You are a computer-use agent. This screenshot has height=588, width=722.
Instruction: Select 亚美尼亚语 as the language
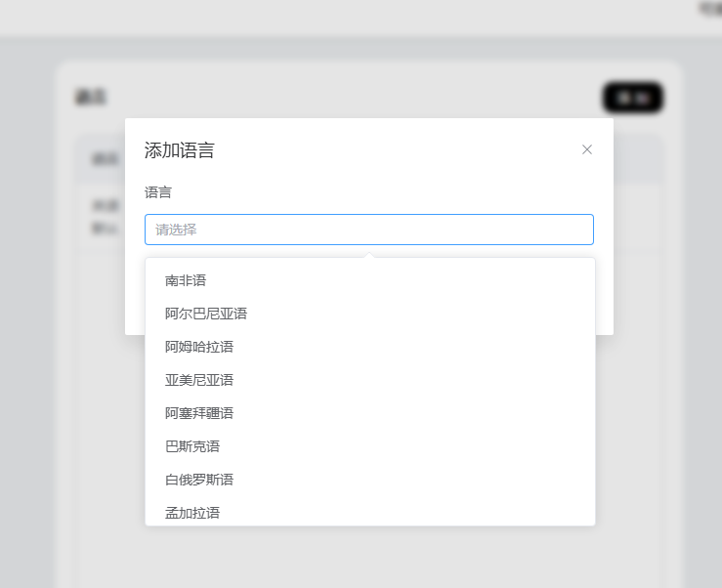point(199,380)
